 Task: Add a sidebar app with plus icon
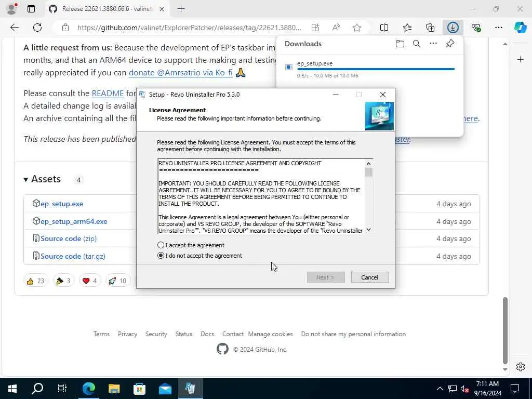[x=521, y=60]
